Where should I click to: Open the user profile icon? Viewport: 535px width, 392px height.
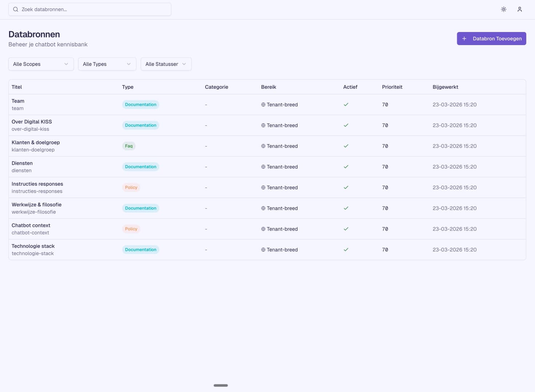[x=519, y=9]
